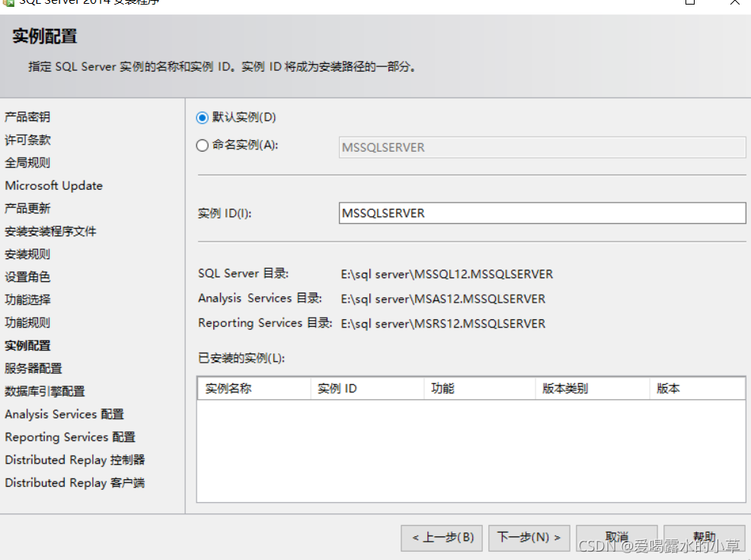Select 全局规则 in the step list
Screen dimensions: 751x560
click(x=27, y=163)
